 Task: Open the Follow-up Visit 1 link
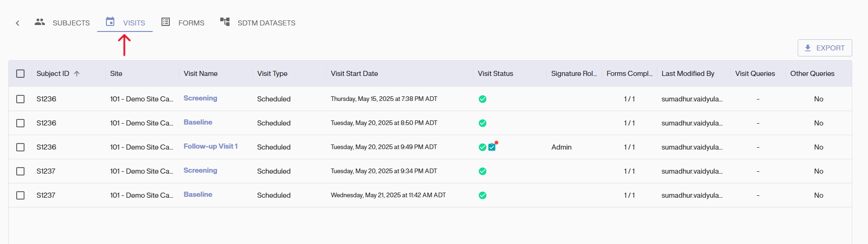(211, 146)
